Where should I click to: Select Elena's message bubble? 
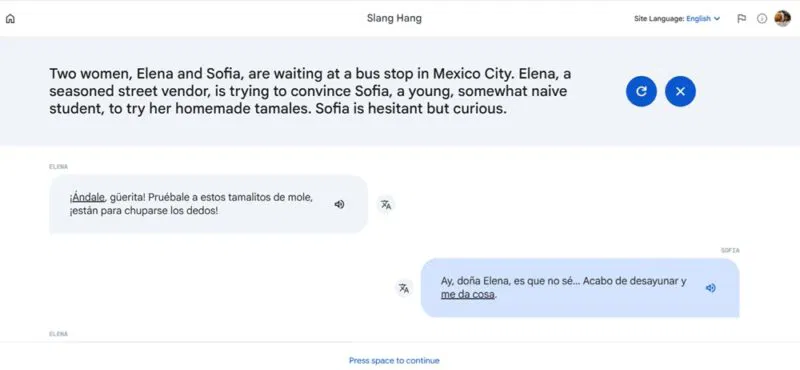tap(208, 204)
